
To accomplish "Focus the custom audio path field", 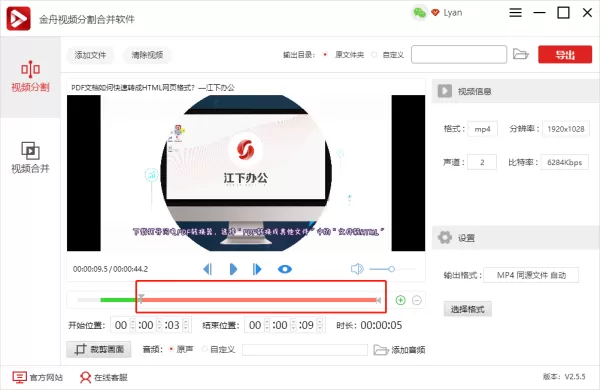I will coord(305,349).
